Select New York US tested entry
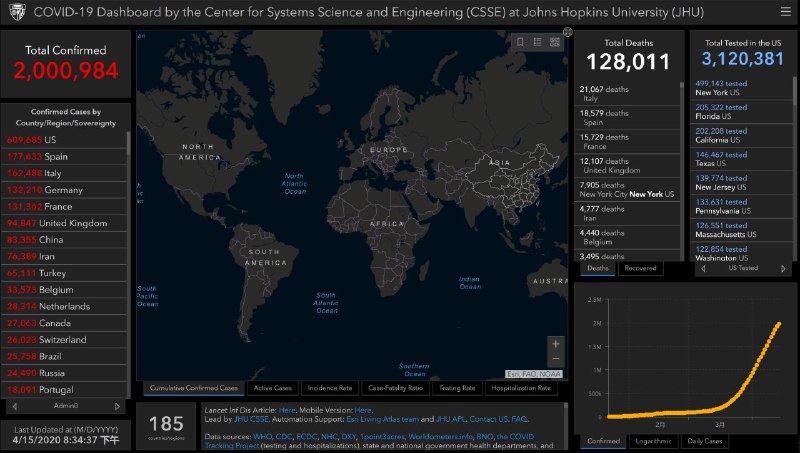 (x=741, y=88)
